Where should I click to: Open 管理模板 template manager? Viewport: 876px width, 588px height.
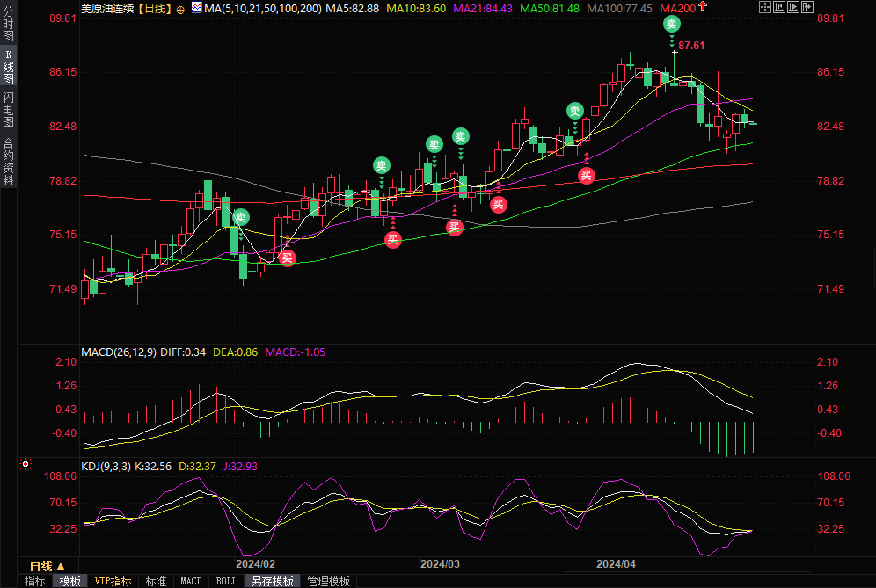click(x=327, y=581)
